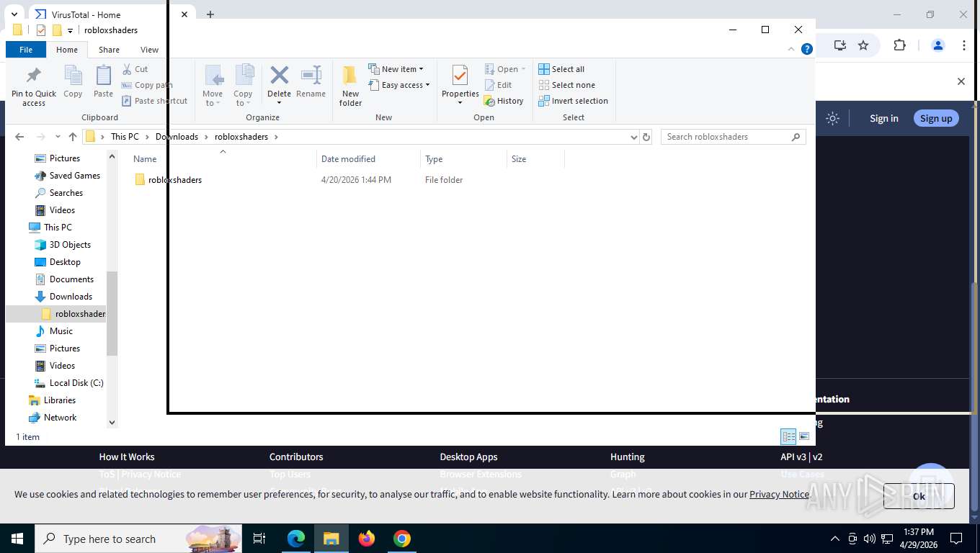The image size is (980, 553).
Task: Toggle VirusTotal light/dark theme sun icon
Action: (832, 118)
